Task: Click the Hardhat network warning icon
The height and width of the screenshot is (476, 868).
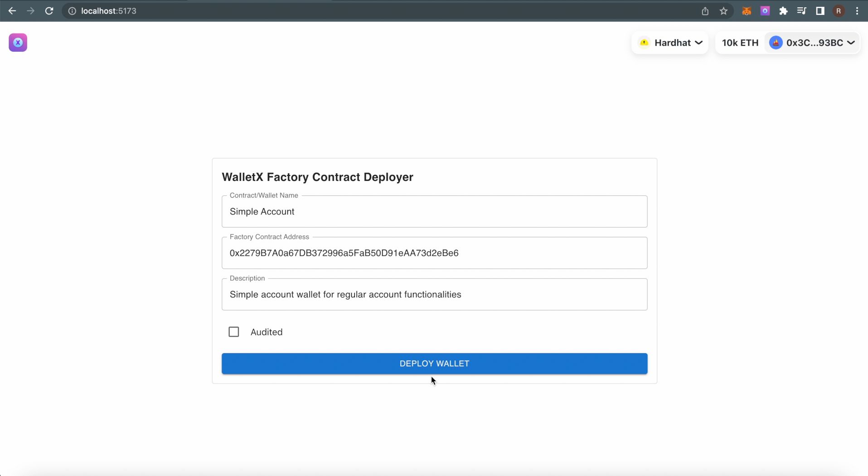Action: click(644, 43)
